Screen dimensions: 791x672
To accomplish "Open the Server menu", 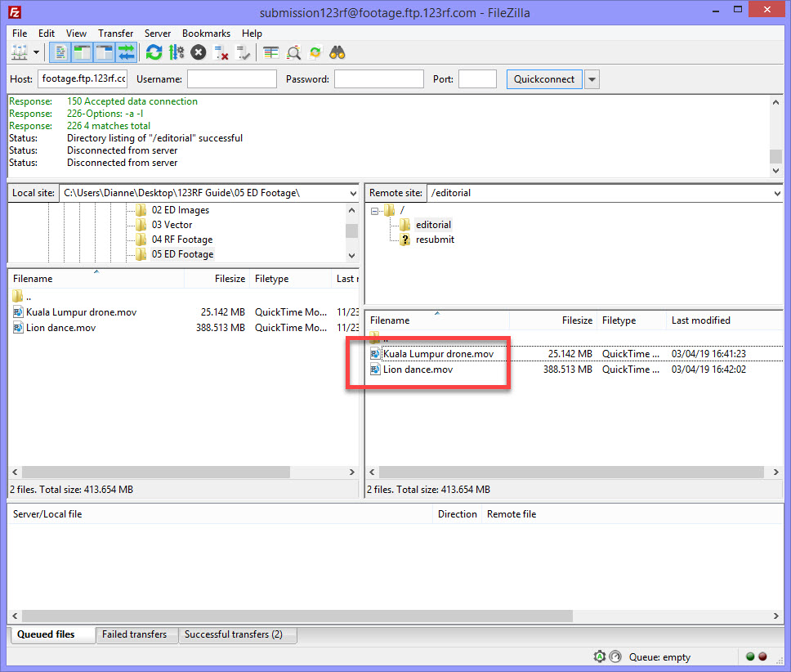I will pos(158,34).
